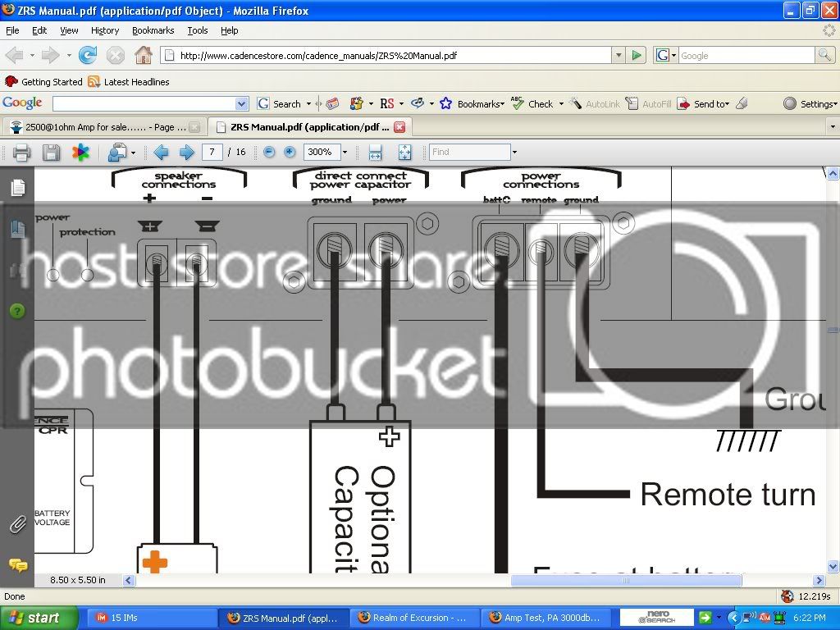The image size is (840, 630).
Task: Click the Google toolbar spelling Check icon
Action: point(518,103)
